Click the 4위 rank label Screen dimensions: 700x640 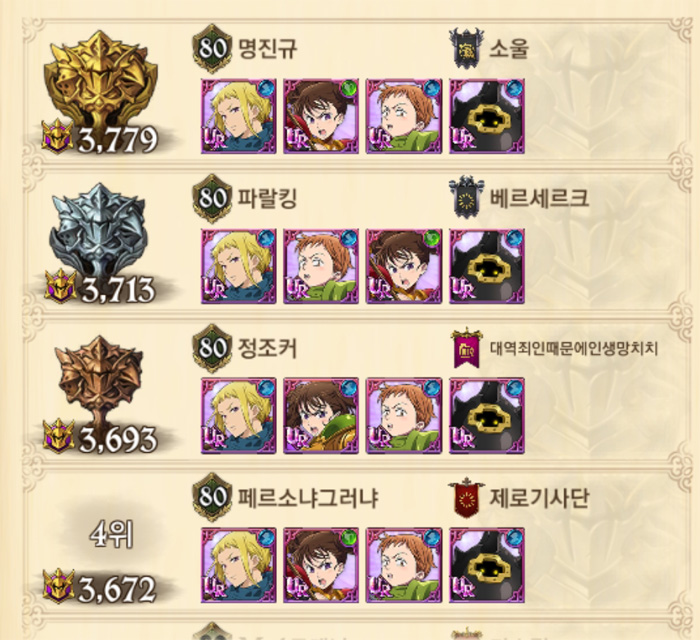point(112,535)
